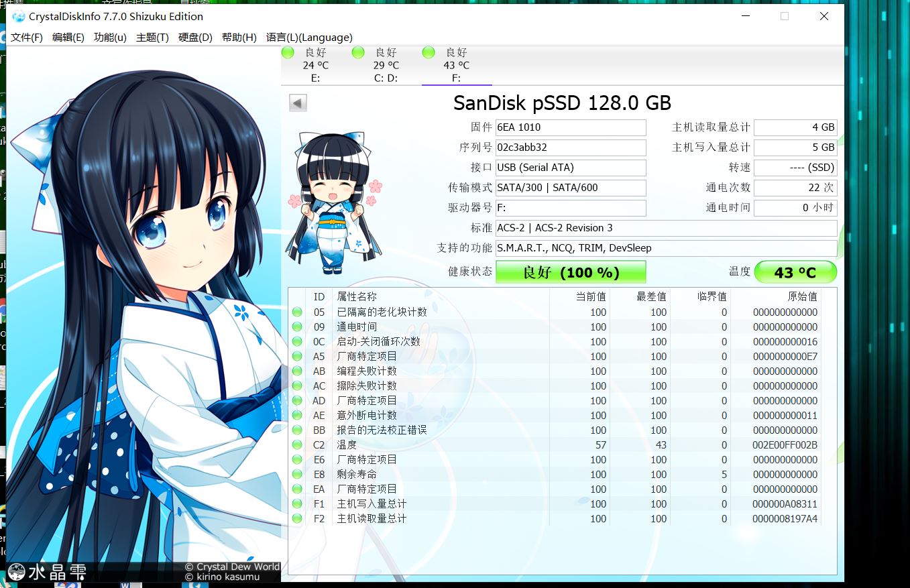Viewport: 910px width, 588px height.
Task: Click raw value 000000000011 in row AE
Action: (x=785, y=416)
